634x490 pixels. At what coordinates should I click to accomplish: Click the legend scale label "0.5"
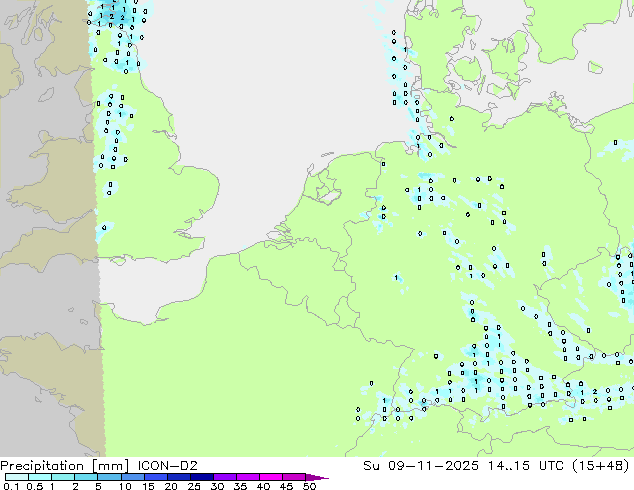tap(35, 486)
